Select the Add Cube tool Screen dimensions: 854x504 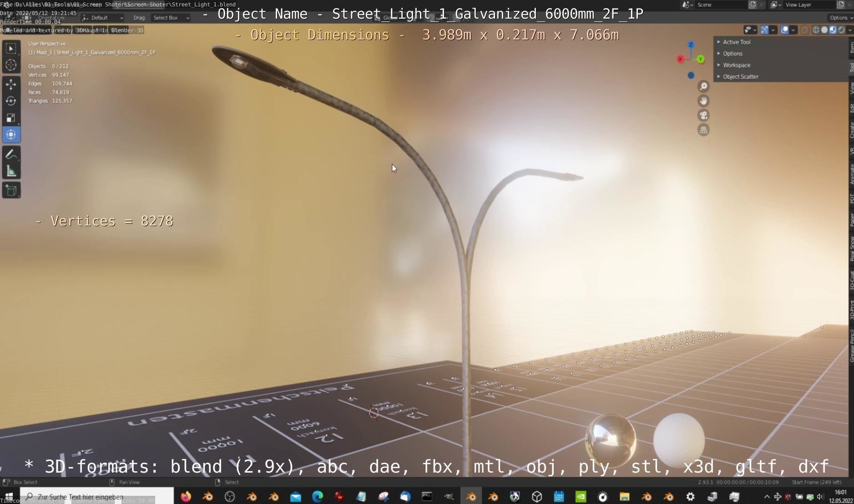[x=11, y=190]
